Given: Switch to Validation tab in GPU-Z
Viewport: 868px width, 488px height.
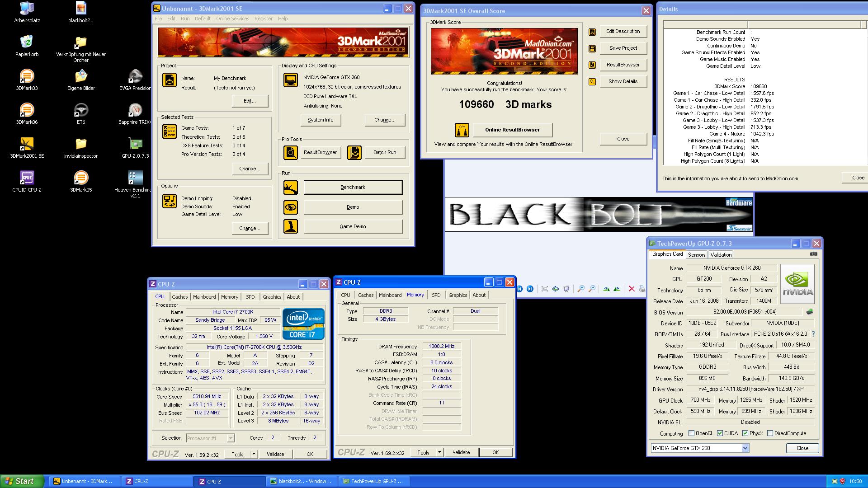Looking at the screenshot, I should click(x=721, y=255).
